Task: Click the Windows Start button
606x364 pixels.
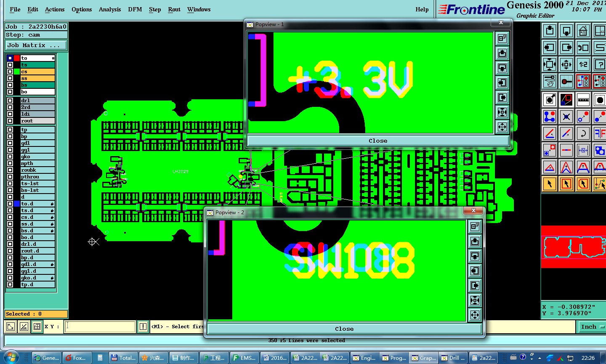Action: tap(11, 357)
